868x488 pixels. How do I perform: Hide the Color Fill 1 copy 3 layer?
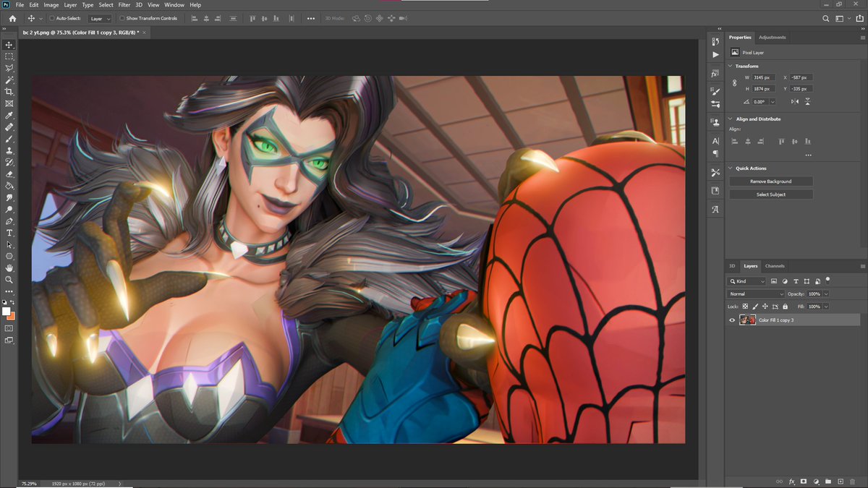point(732,320)
